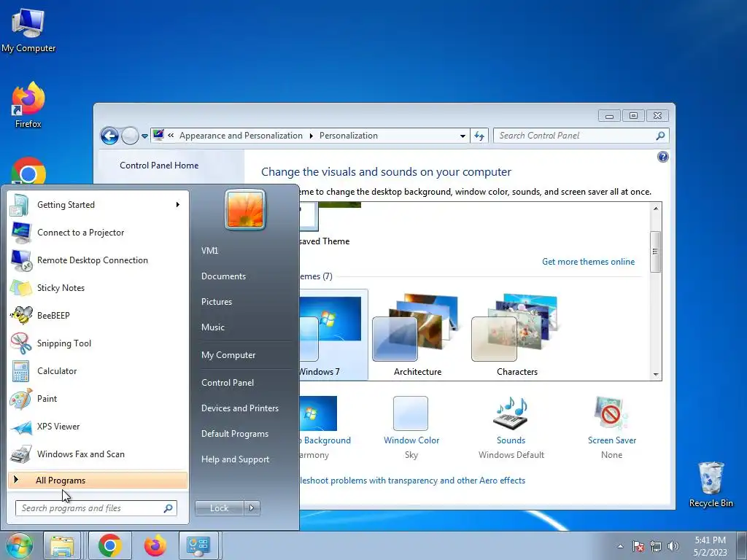
Task: Open Window Color link
Action: pos(411,440)
